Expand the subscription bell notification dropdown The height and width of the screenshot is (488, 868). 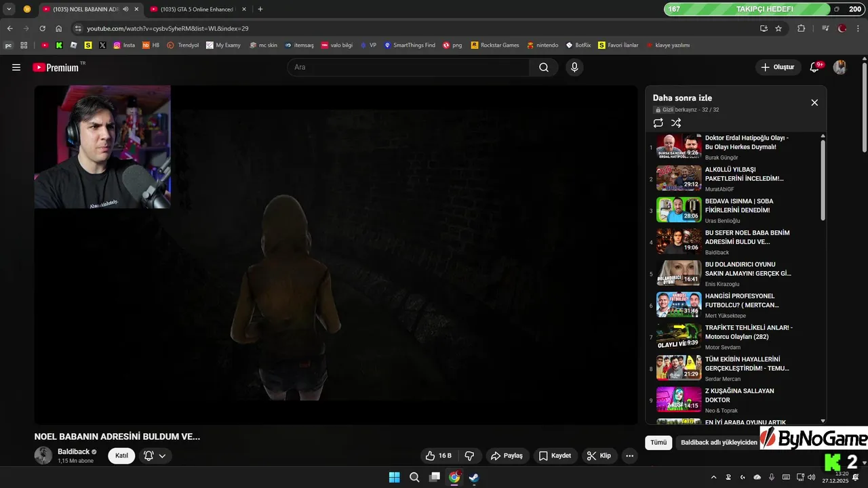coord(162,455)
